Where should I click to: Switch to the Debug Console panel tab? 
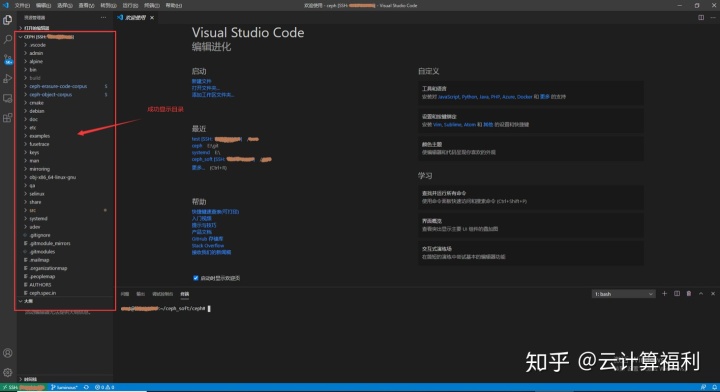[163, 294]
